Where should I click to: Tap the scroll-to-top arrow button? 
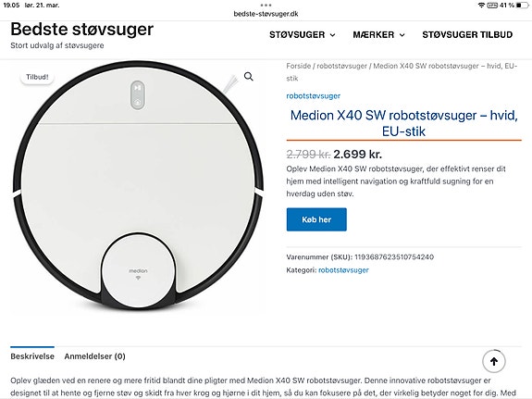click(494, 361)
